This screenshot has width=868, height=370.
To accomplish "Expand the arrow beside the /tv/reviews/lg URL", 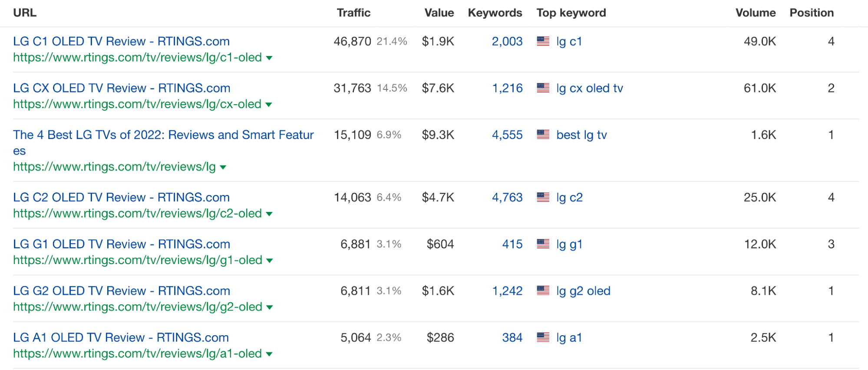I will pyautogui.click(x=223, y=167).
